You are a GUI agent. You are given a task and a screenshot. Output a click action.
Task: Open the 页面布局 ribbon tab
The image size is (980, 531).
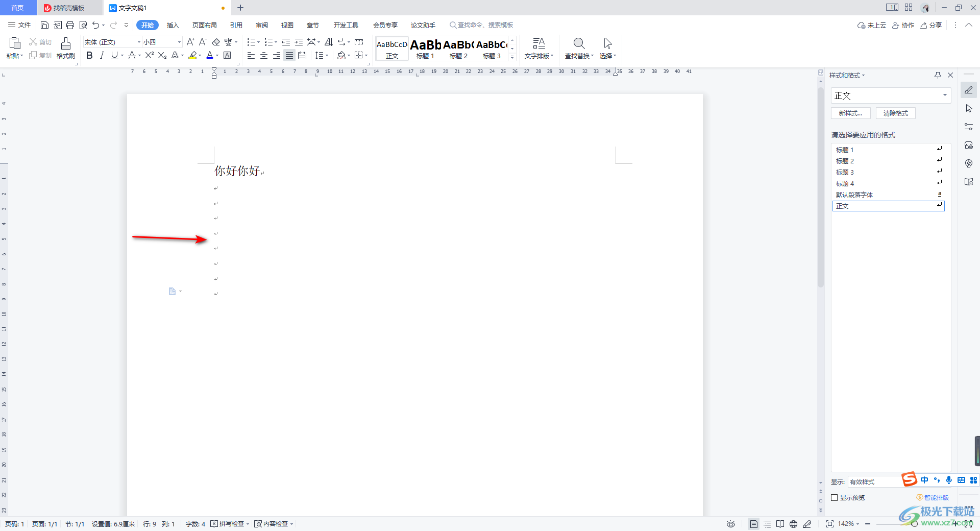(205, 25)
